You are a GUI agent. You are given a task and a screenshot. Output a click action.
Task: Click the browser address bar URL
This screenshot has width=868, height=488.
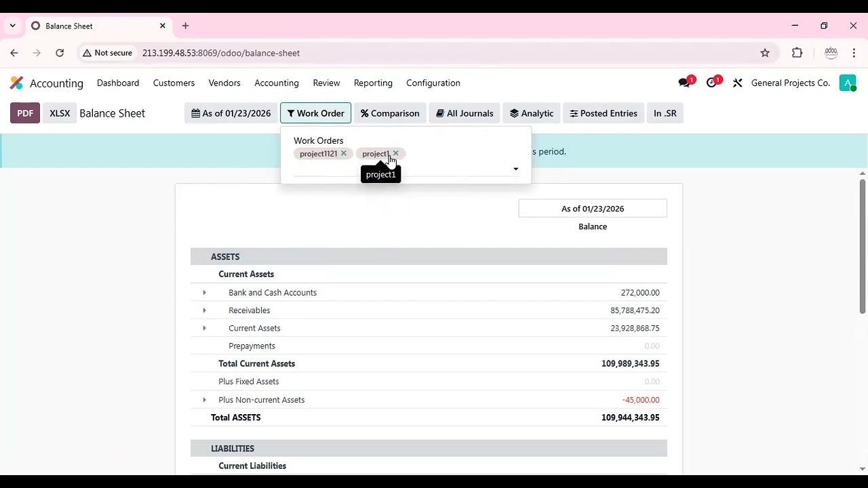pyautogui.click(x=221, y=53)
